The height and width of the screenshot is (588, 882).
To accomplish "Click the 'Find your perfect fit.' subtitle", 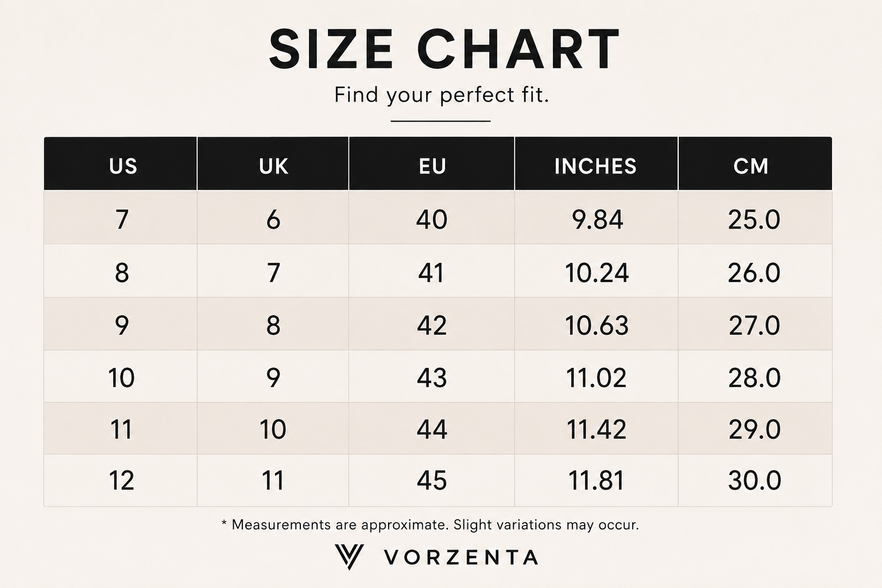I will 442,95.
